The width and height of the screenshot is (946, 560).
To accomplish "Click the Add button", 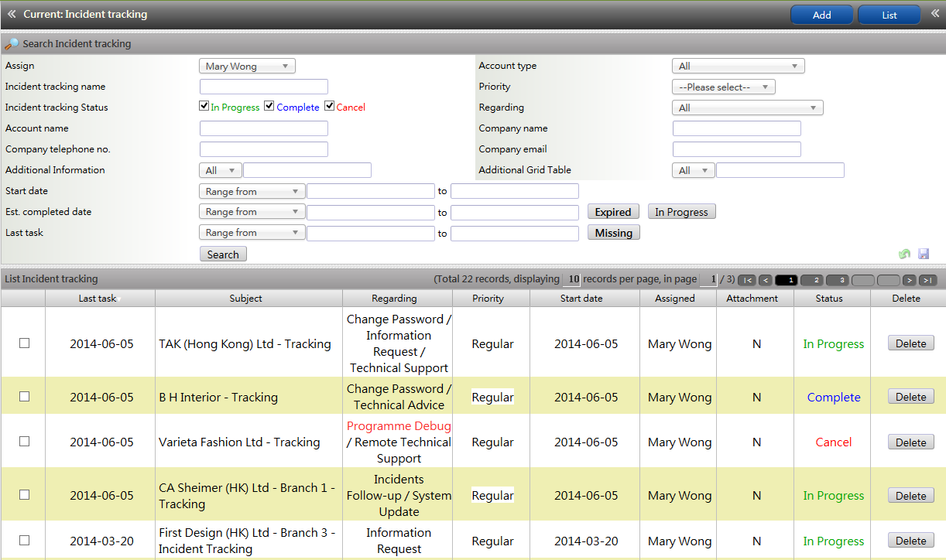I will click(821, 15).
